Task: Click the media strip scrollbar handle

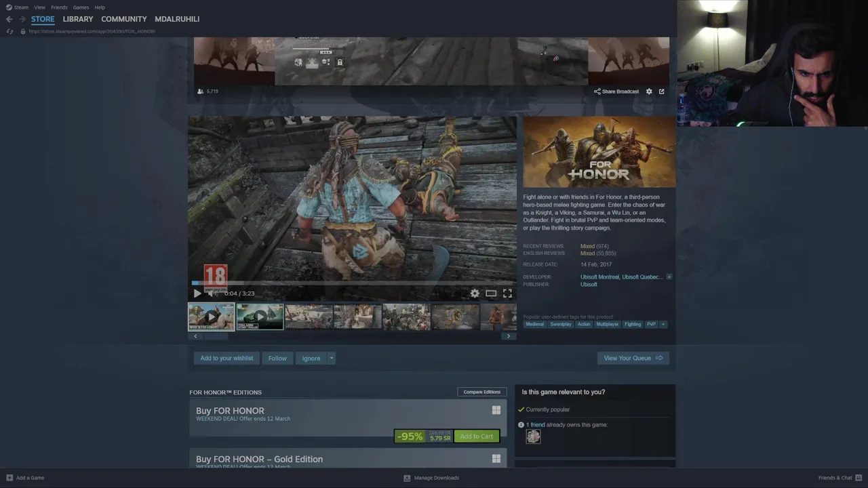Action: coord(216,336)
